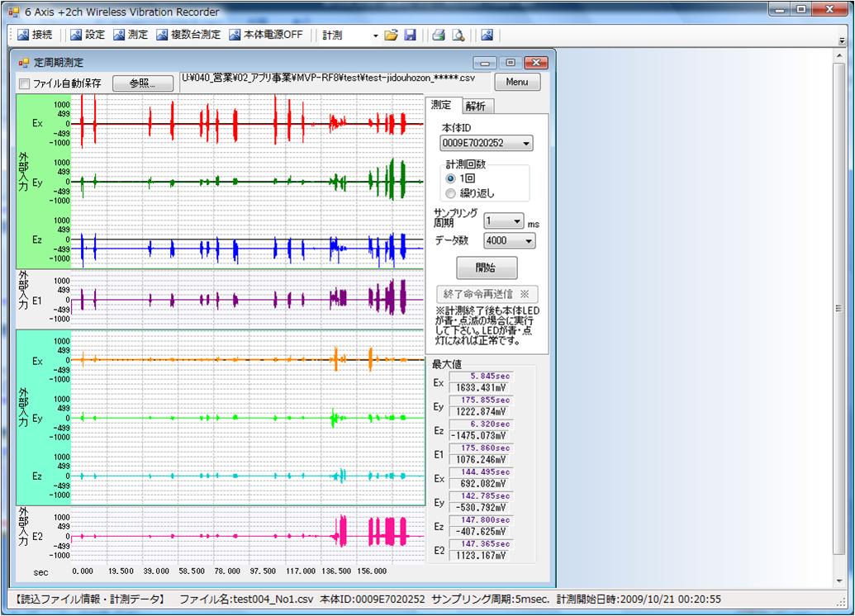Select the 測定 tab
This screenshot has width=855, height=616.
(441, 105)
